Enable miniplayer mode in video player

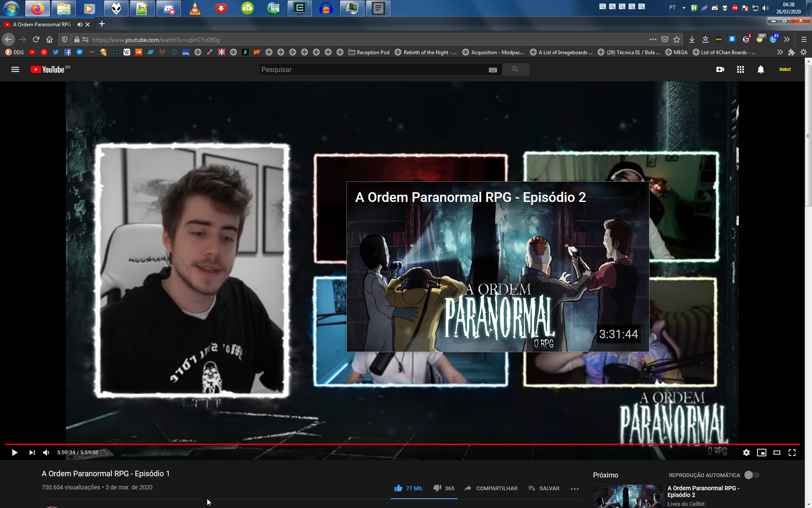click(761, 453)
